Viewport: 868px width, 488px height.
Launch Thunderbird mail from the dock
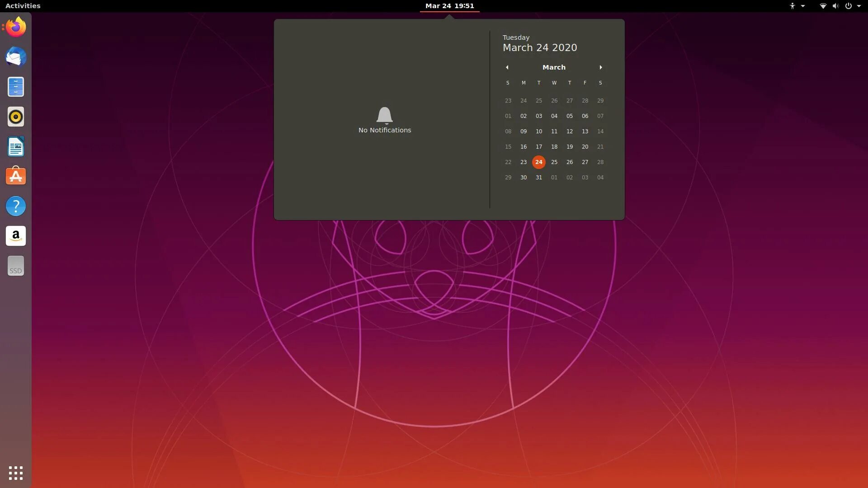(16, 57)
